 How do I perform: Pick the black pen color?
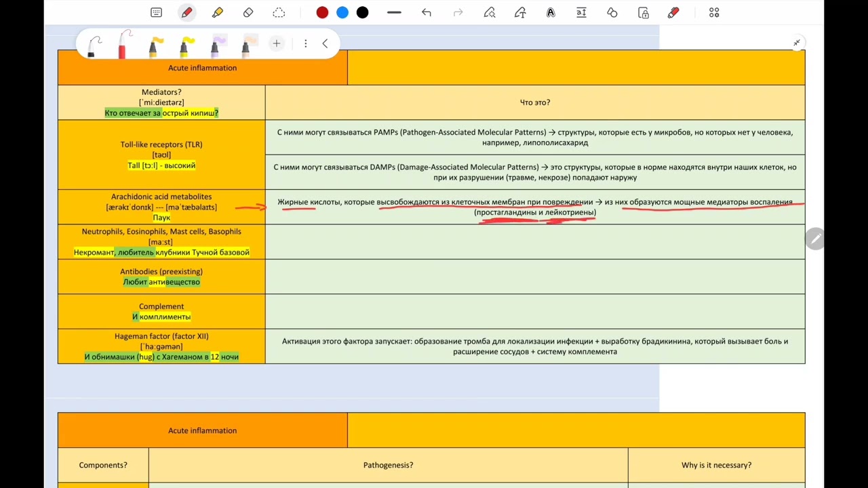point(363,13)
